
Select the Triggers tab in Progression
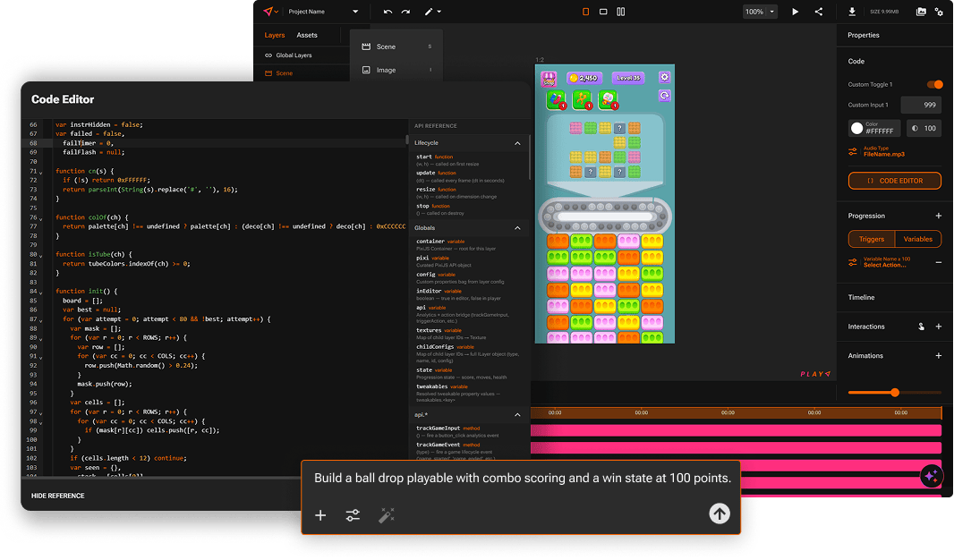(872, 239)
